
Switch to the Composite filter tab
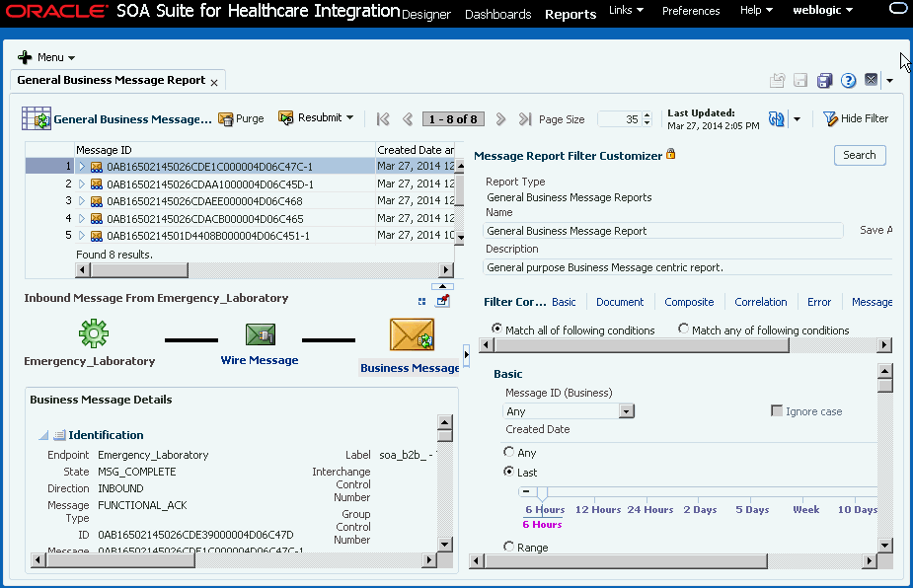click(689, 302)
